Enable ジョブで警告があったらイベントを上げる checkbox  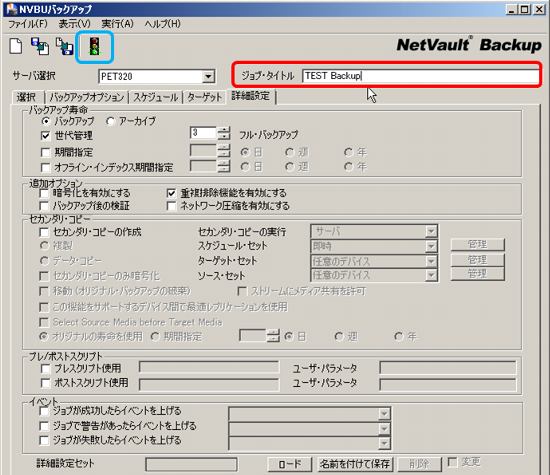[x=44, y=426]
